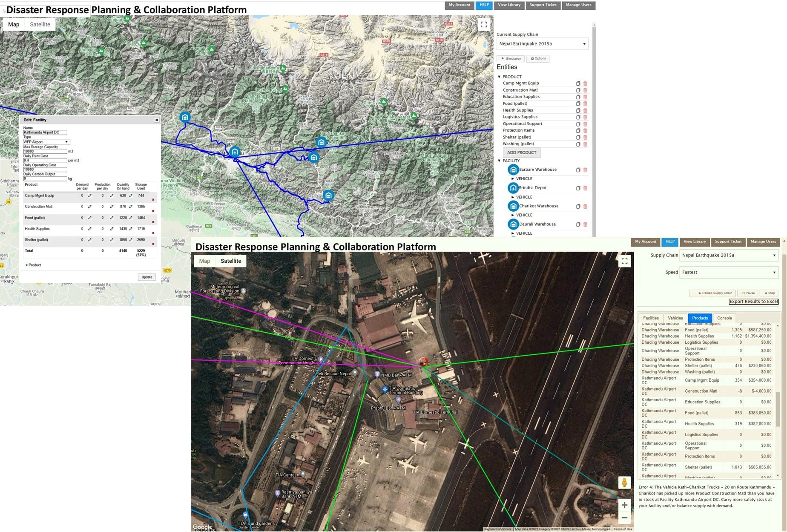This screenshot has height=532, width=787.
Task: Open the Current Supply Chain dropdown
Action: tap(542, 44)
